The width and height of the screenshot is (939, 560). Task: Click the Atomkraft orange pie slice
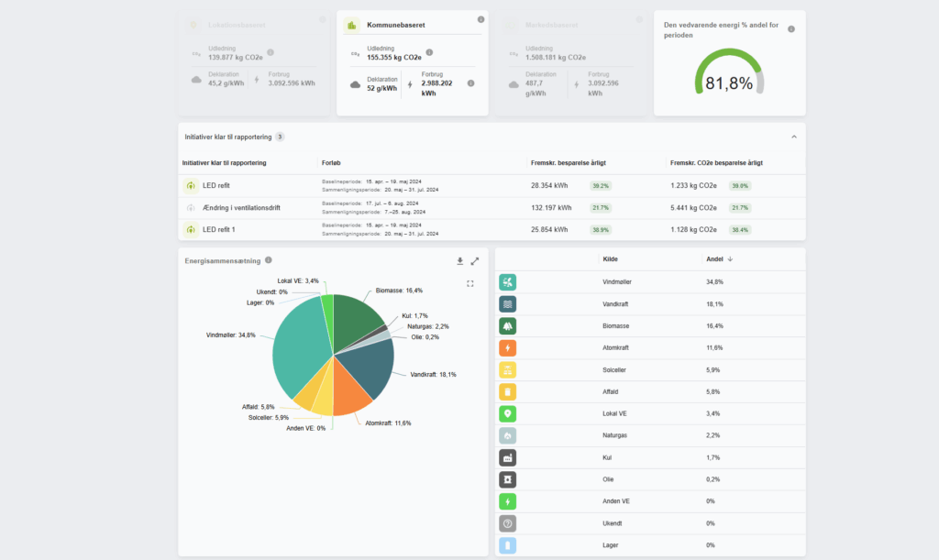coord(350,389)
